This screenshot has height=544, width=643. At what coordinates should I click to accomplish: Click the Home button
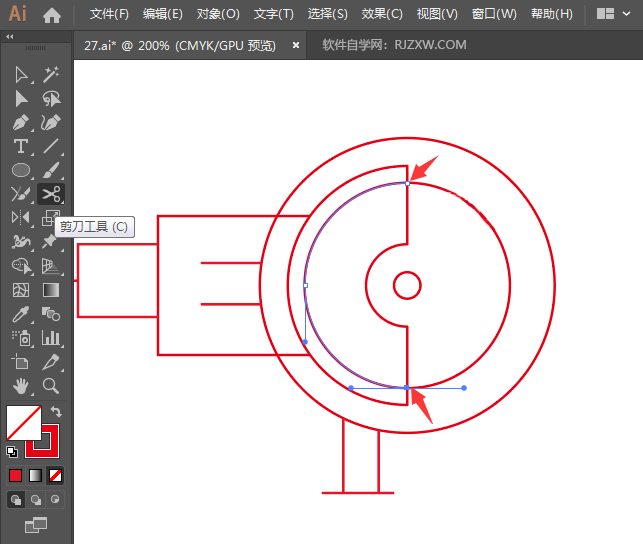52,15
